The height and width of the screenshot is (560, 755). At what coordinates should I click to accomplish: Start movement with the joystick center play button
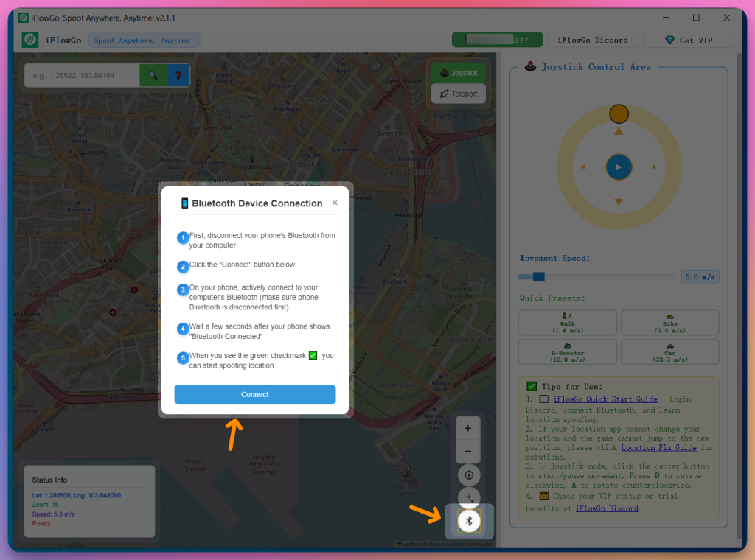pyautogui.click(x=619, y=167)
